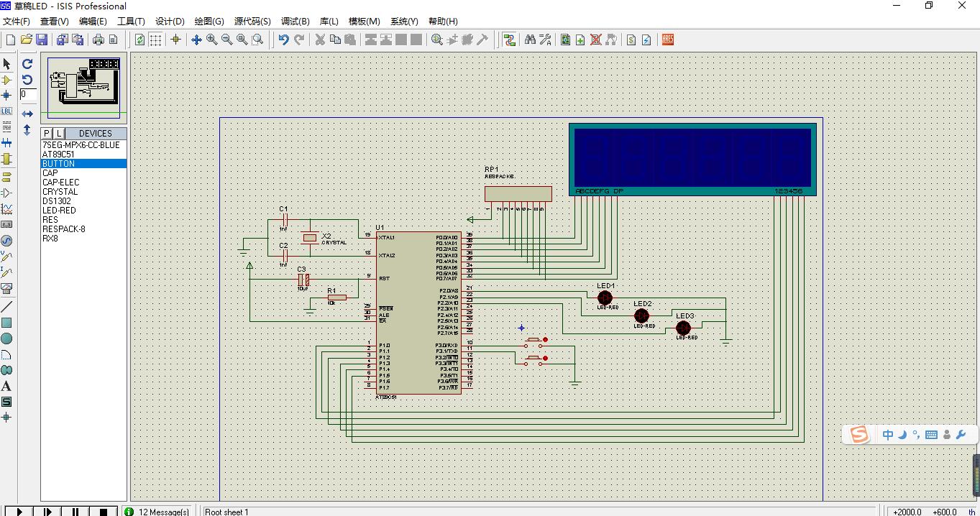Open the 调试(B) menu

296,22
